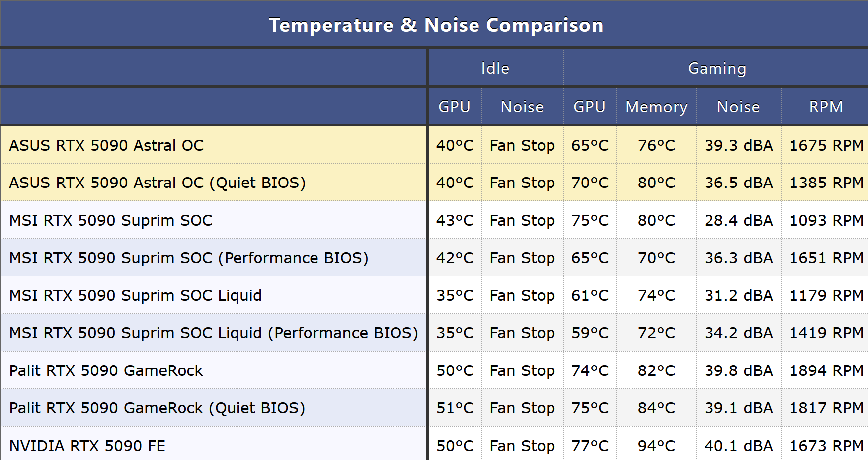Click the Memory column header
Viewport: 868px width, 460px height.
pos(656,107)
